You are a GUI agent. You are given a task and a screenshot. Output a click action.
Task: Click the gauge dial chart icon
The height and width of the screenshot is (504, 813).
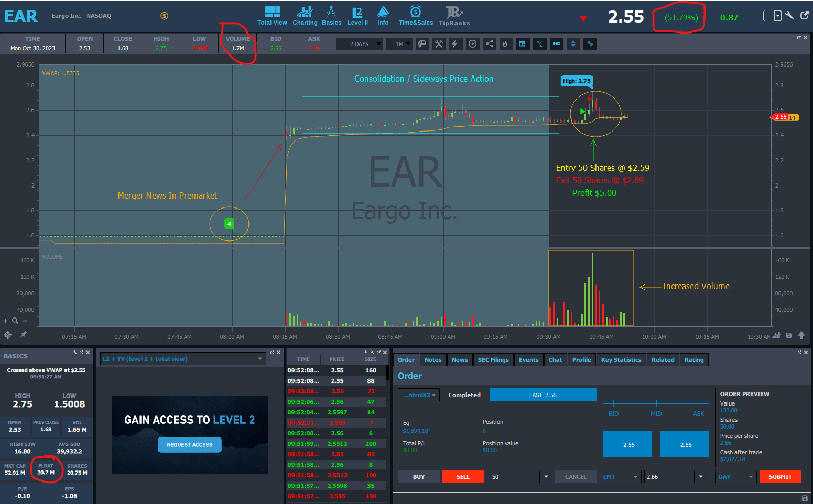tap(473, 44)
